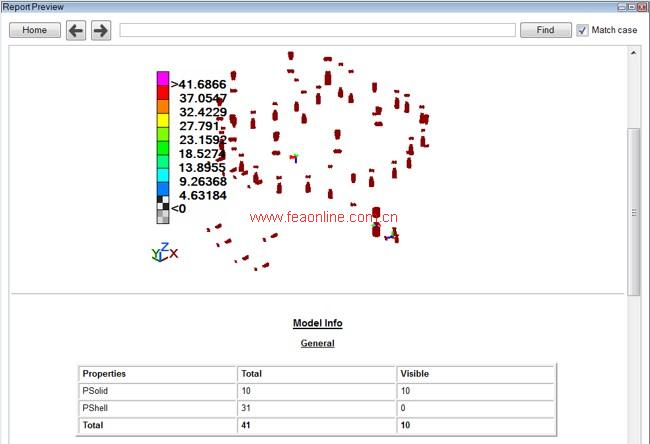Select the magenta >41.6866 legend swatch

click(x=163, y=78)
